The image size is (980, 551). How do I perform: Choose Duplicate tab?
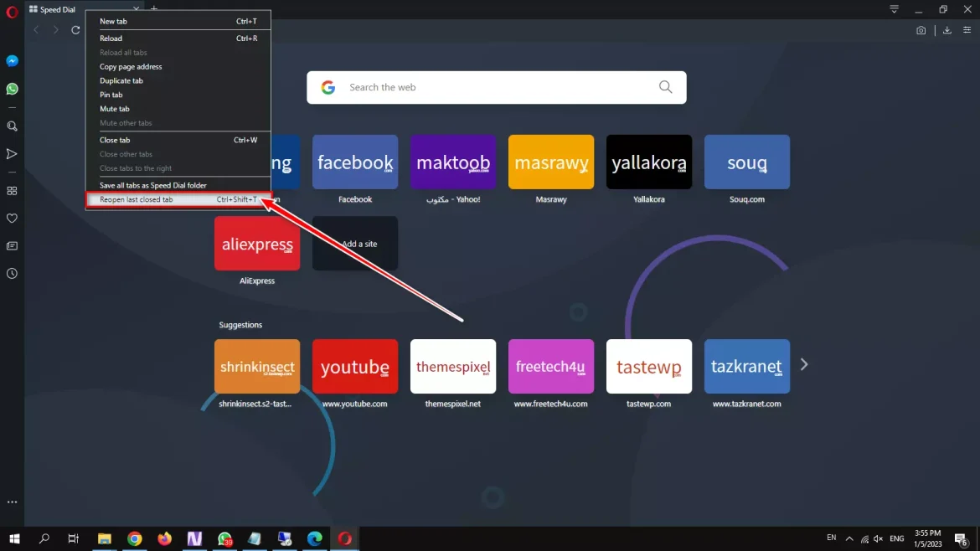point(178,80)
